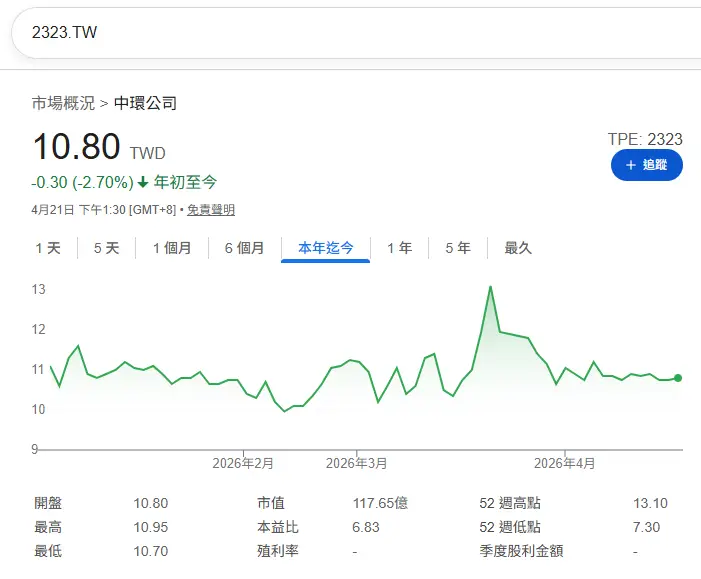The height and width of the screenshot is (579, 701).
Task: Click the search field containing 2323.TW
Action: click(x=356, y=33)
